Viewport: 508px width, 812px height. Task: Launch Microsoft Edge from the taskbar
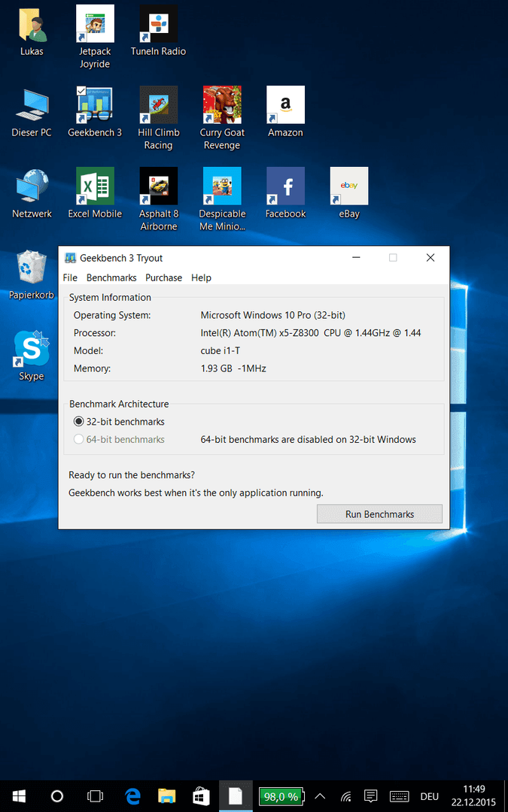pyautogui.click(x=133, y=796)
